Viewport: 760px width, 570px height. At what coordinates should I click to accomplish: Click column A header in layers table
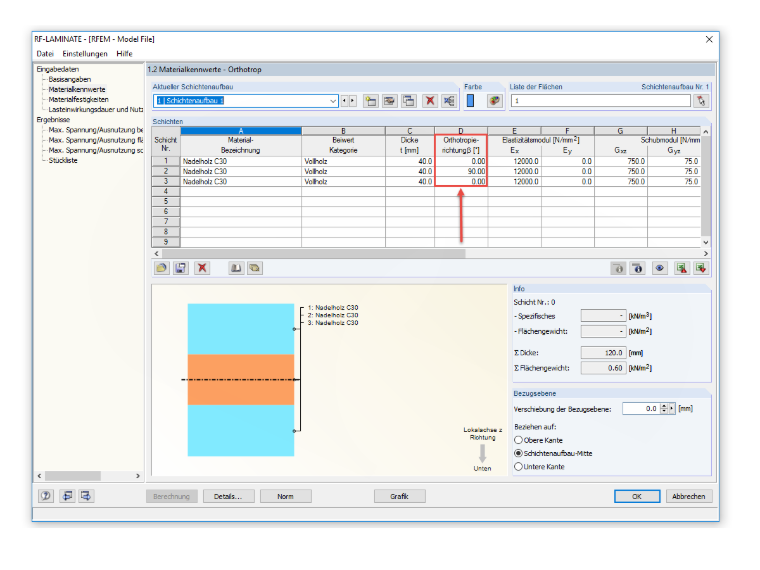click(x=241, y=131)
